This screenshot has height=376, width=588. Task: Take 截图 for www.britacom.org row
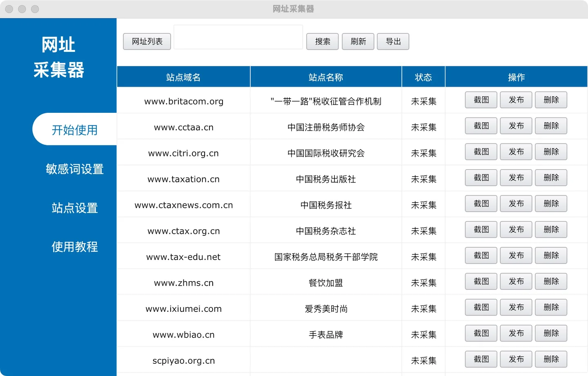[481, 100]
